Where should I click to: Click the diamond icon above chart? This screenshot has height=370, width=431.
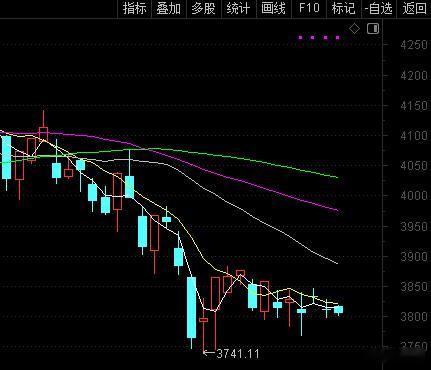coord(354,29)
